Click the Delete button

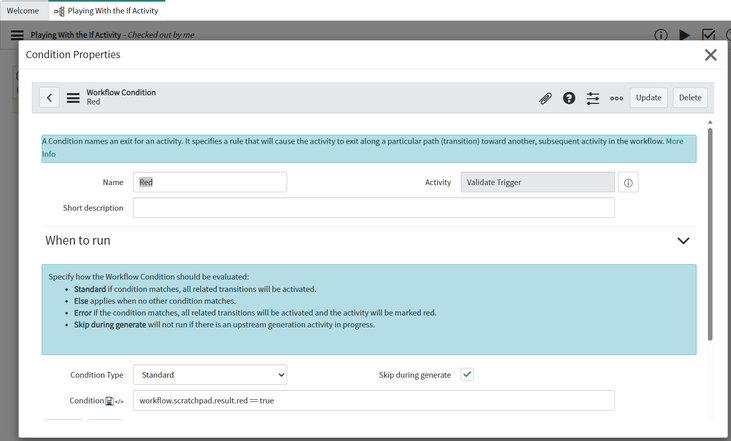690,97
